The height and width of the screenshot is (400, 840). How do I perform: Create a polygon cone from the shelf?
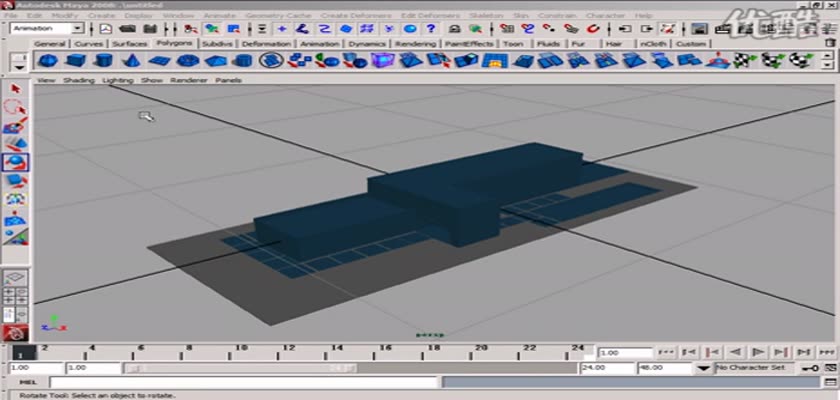click(x=131, y=61)
